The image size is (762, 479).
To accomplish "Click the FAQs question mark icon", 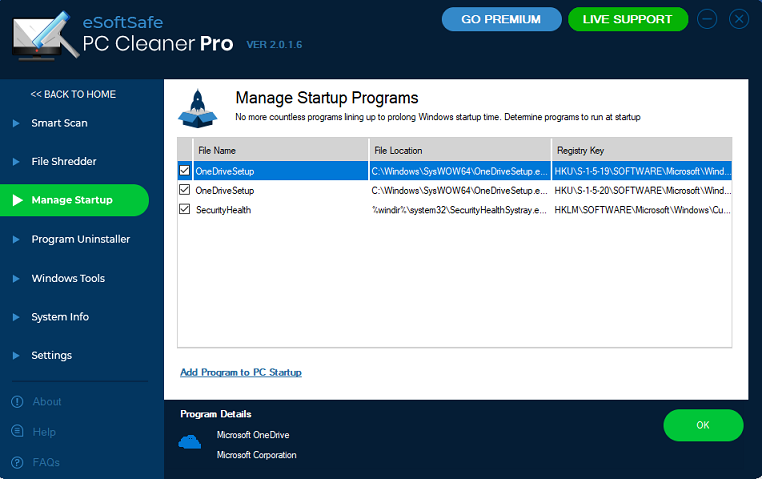I will 17,462.
